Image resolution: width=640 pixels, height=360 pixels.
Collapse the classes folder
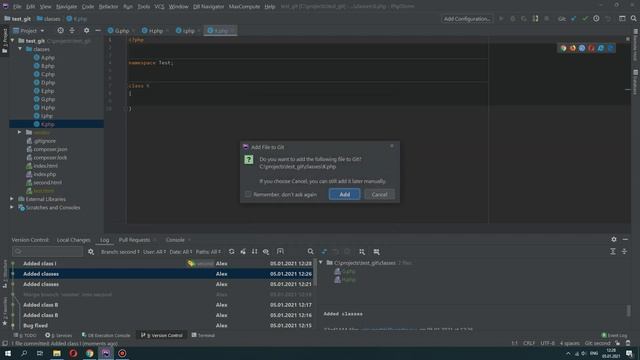coord(20,49)
